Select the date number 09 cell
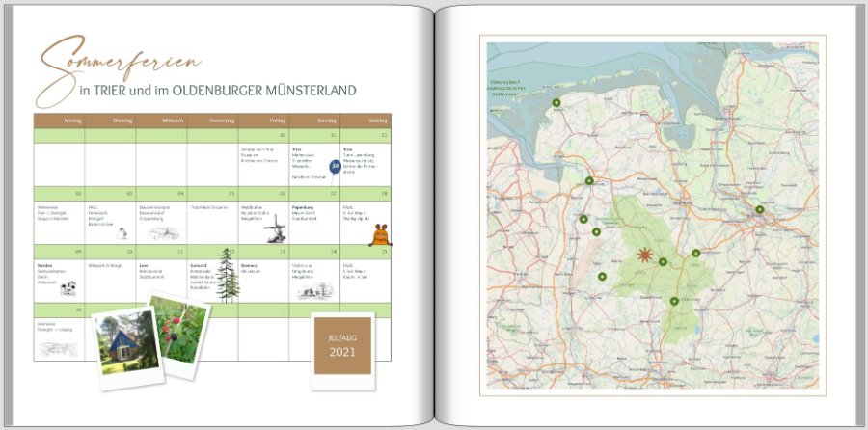This screenshot has width=868, height=430. tap(59, 252)
